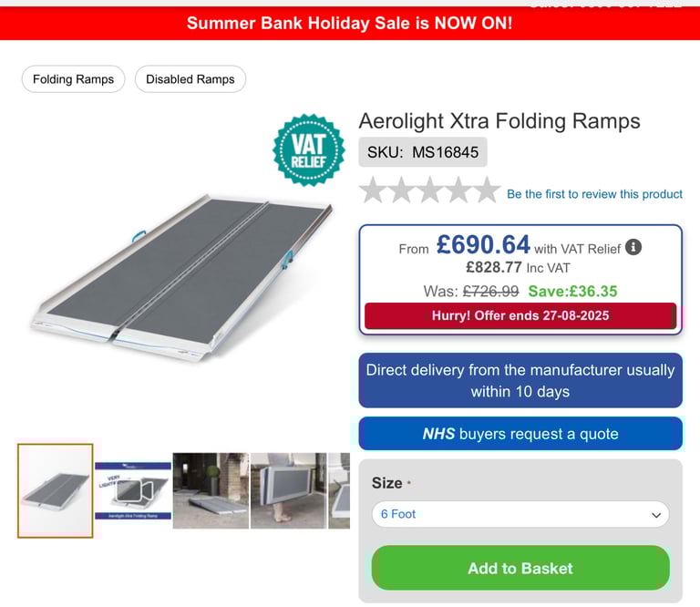
Task: Select the fifth rating star
Action: coord(487,190)
